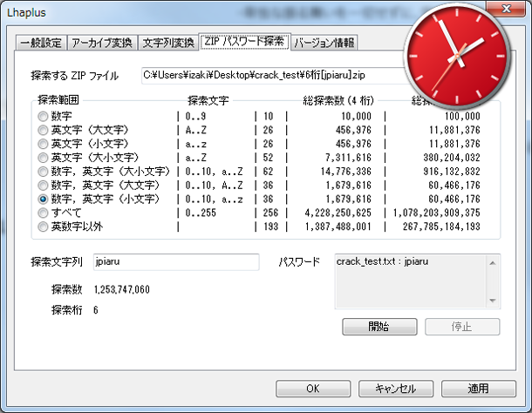Click the 916,132,832 count cell
The width and height of the screenshot is (532, 413).
click(452, 172)
